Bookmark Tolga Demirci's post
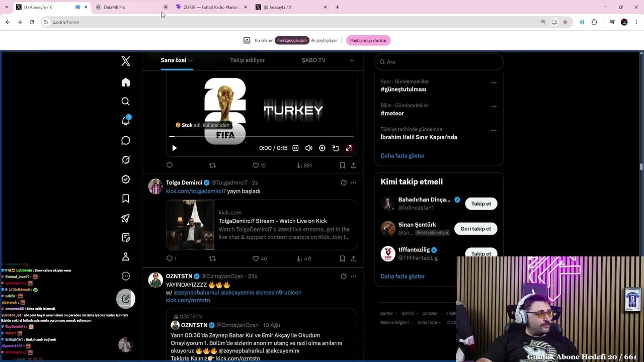This screenshot has height=362, width=644. click(x=342, y=258)
